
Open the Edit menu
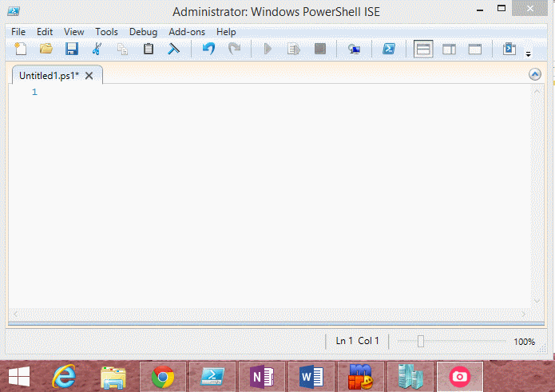(x=45, y=32)
